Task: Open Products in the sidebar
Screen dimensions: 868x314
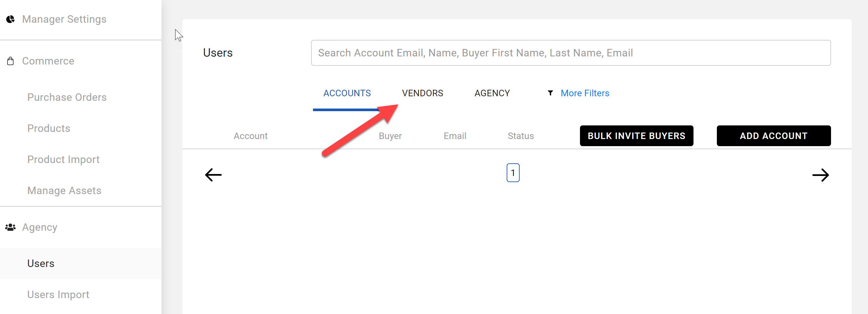Action: pyautogui.click(x=49, y=128)
